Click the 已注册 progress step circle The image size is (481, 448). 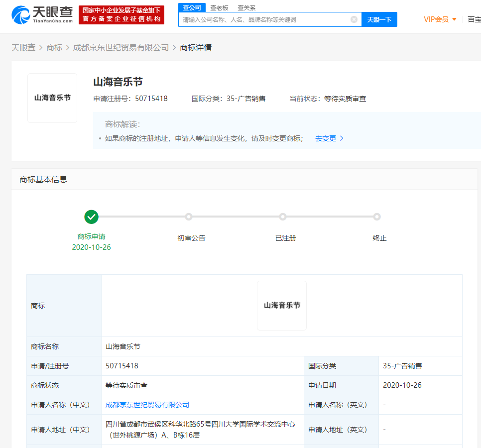tap(283, 217)
